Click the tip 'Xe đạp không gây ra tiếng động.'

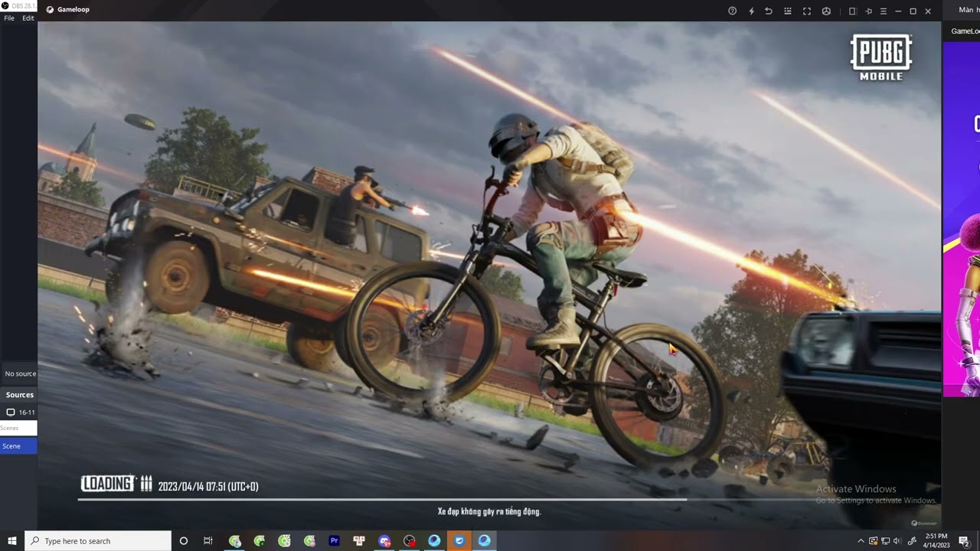tap(489, 511)
